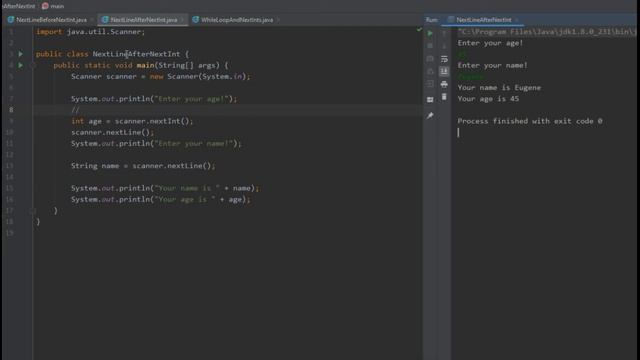This screenshot has width=640, height=360.
Task: Click 'Process finished with exit code 0' text
Action: pyautogui.click(x=529, y=121)
